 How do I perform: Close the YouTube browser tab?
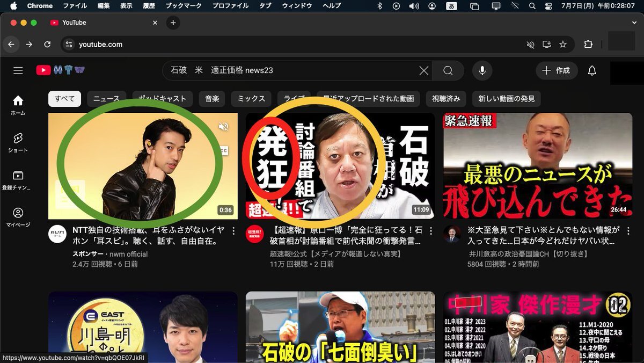click(x=155, y=23)
